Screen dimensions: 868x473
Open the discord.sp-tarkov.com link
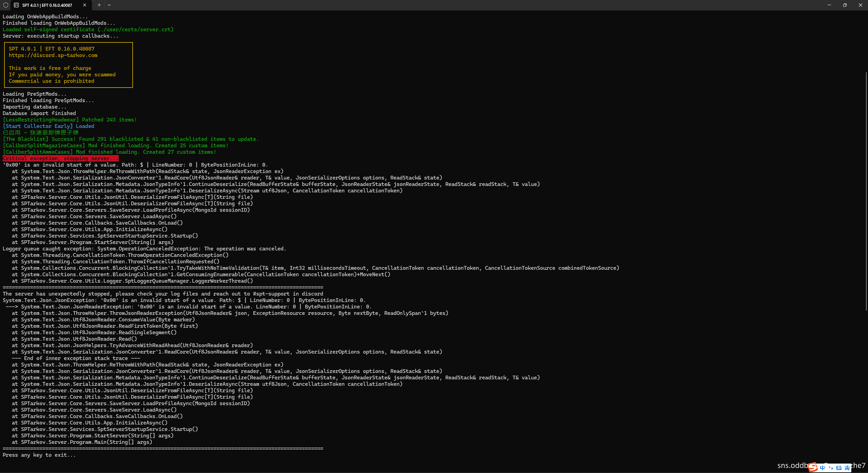[x=53, y=55]
